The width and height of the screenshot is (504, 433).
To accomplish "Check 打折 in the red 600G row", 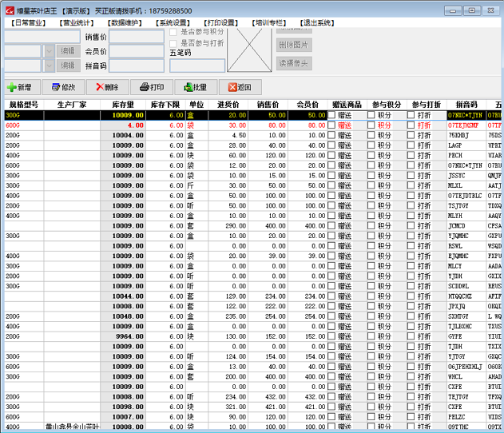I will coord(411,125).
